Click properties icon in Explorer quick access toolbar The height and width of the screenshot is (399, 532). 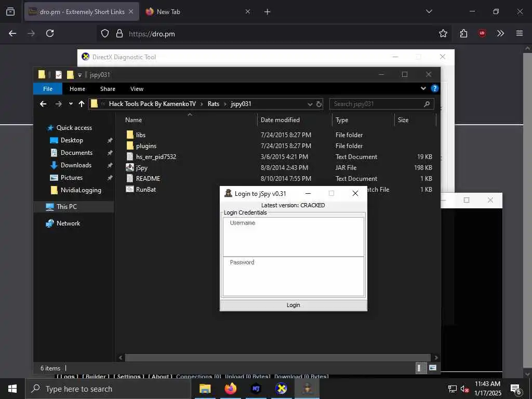click(x=59, y=75)
